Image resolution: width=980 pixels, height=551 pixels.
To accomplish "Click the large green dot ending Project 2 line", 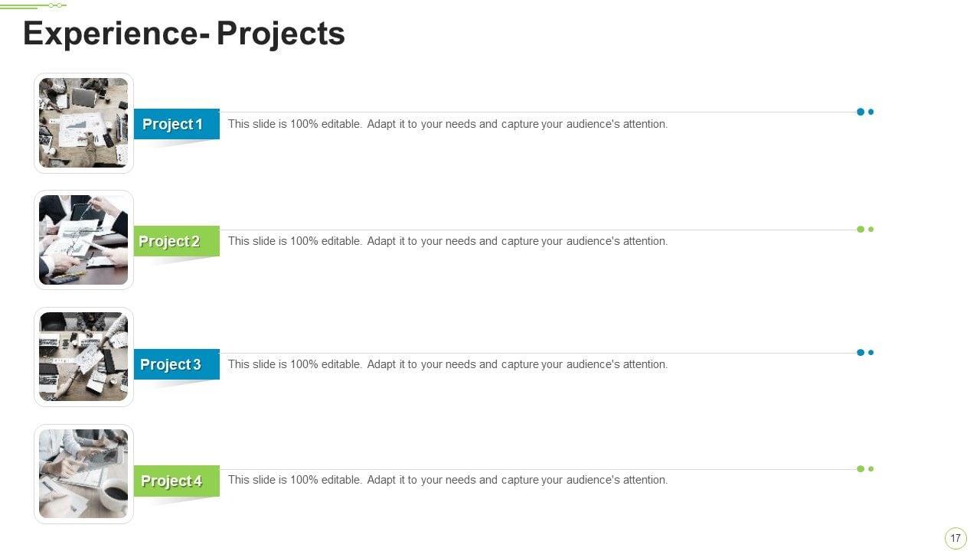I will tap(861, 229).
